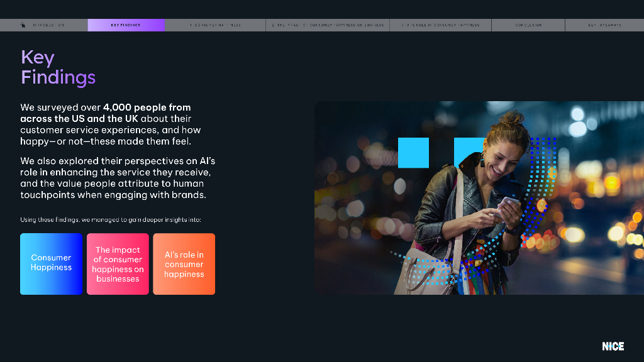644x362 pixels.
Task: Click the left blue square graphic
Action: click(x=413, y=153)
